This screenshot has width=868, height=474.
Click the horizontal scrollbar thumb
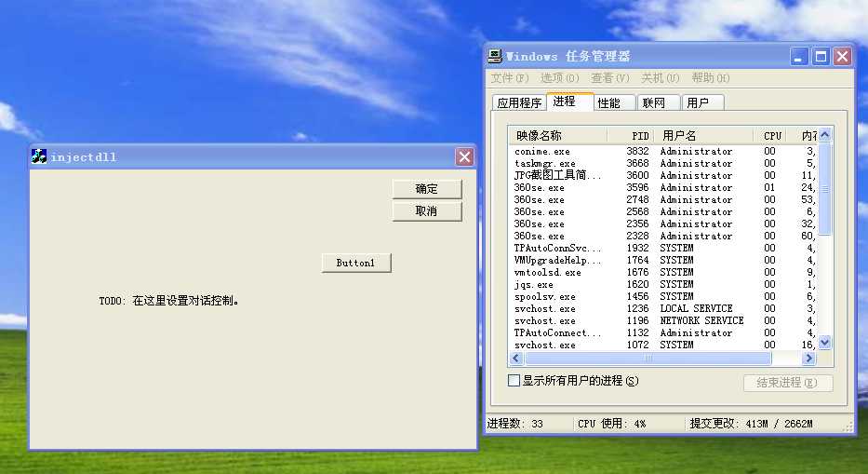[x=648, y=359]
